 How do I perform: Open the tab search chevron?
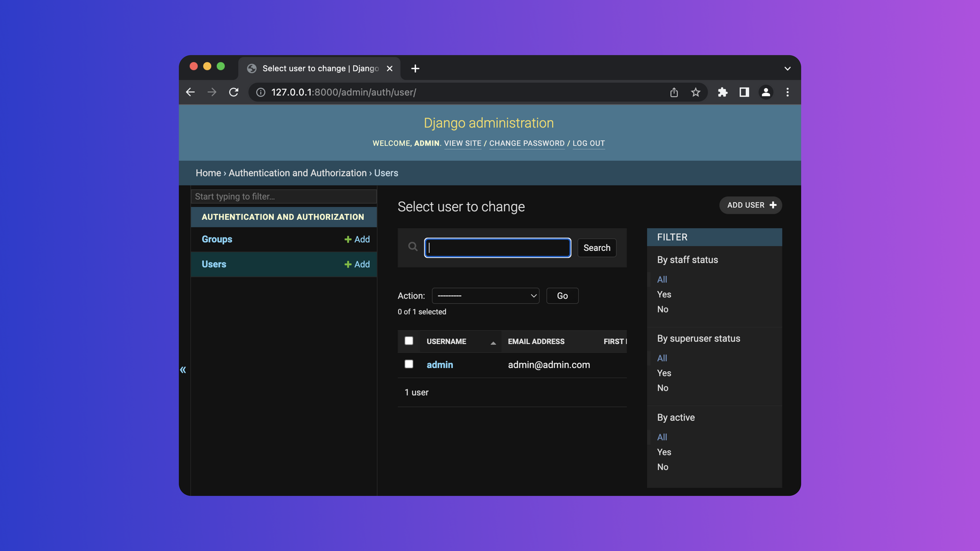(787, 69)
